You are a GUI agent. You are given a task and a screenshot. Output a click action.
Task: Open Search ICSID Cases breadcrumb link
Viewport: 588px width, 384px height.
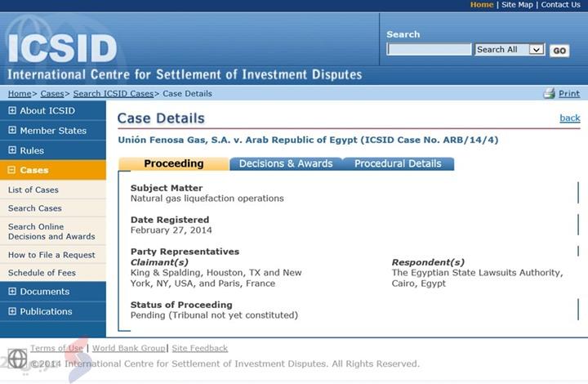(x=113, y=94)
